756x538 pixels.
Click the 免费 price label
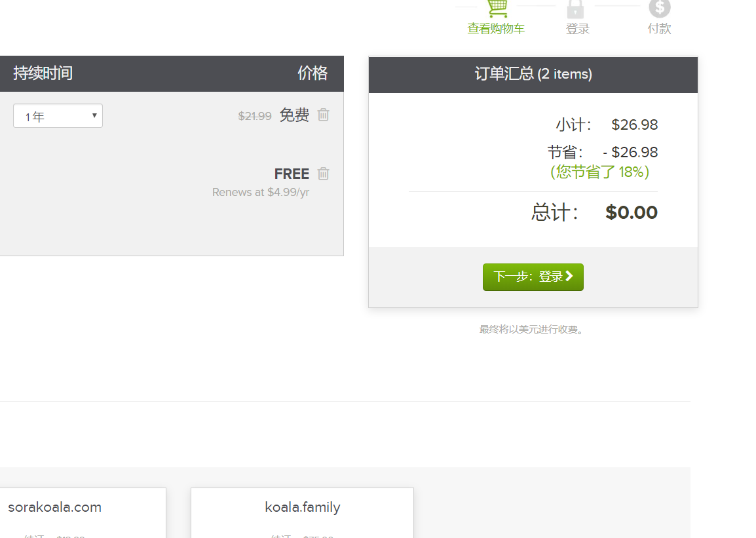pos(294,115)
